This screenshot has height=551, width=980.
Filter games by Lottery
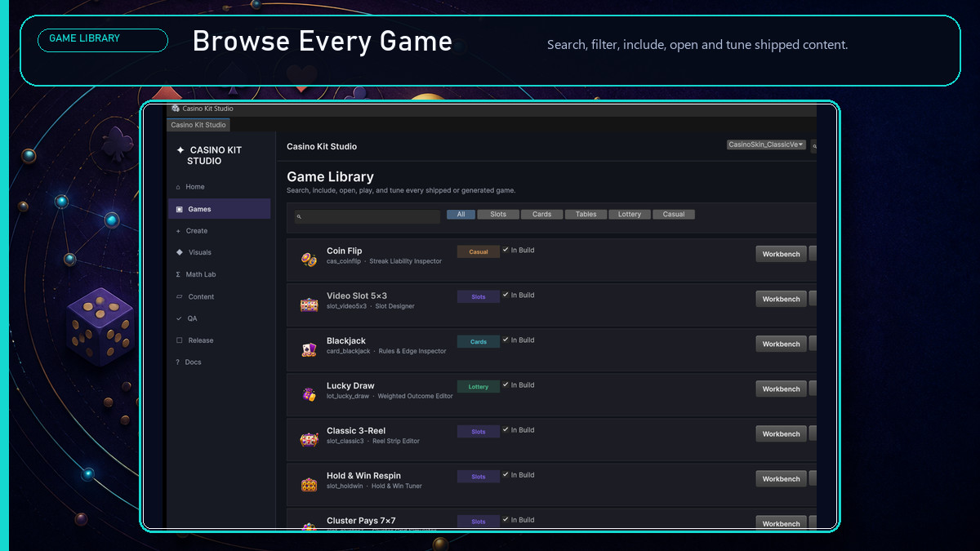pyautogui.click(x=630, y=215)
